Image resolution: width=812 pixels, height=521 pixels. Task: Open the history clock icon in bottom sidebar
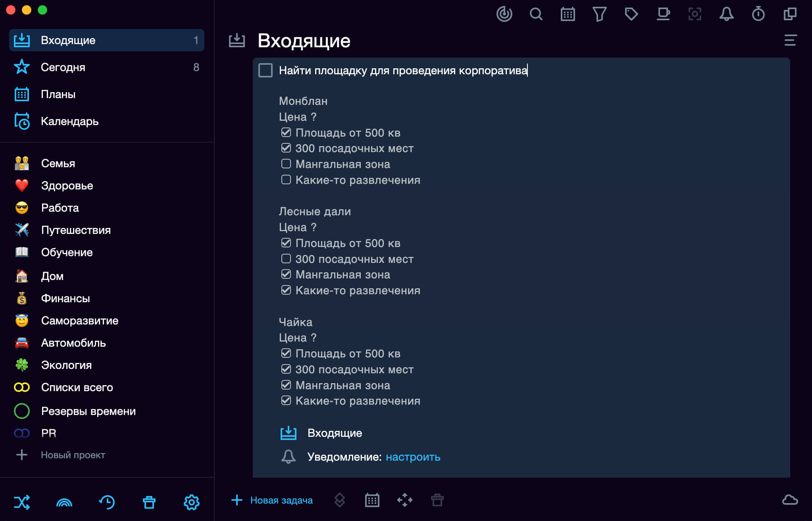107,502
